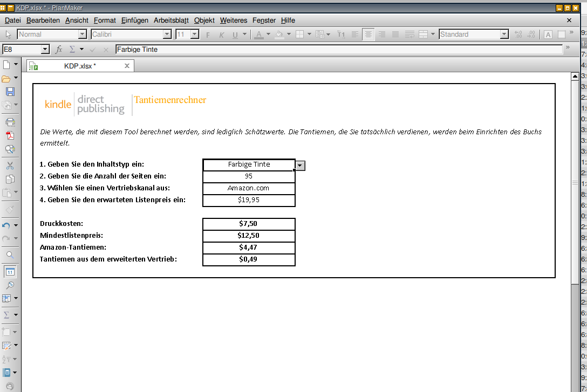Image resolution: width=587 pixels, height=392 pixels.
Task: Copy the selection with the copy icon
Action: click(10, 179)
